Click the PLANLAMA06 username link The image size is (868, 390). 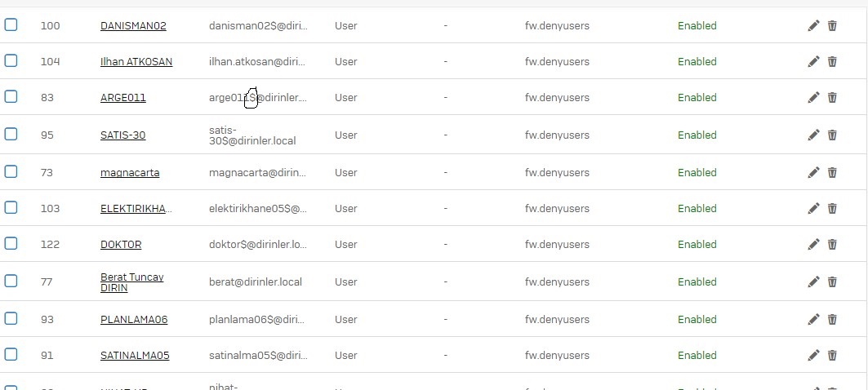(134, 319)
